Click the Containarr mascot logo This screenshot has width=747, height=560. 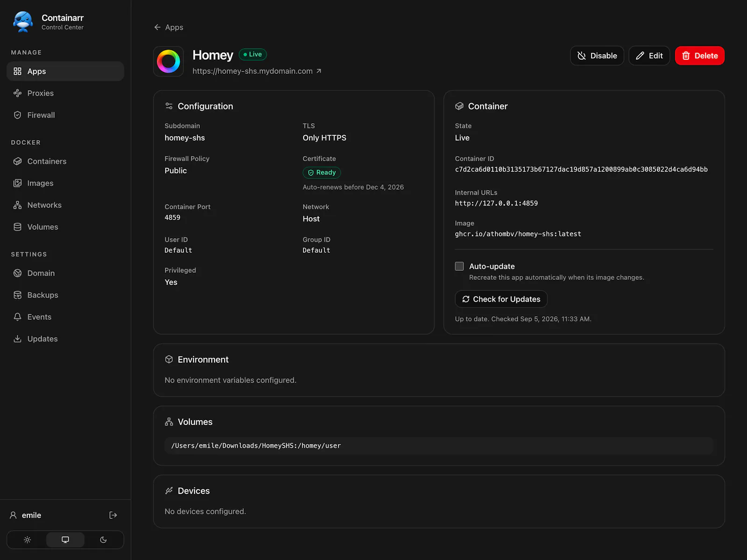[x=23, y=21]
